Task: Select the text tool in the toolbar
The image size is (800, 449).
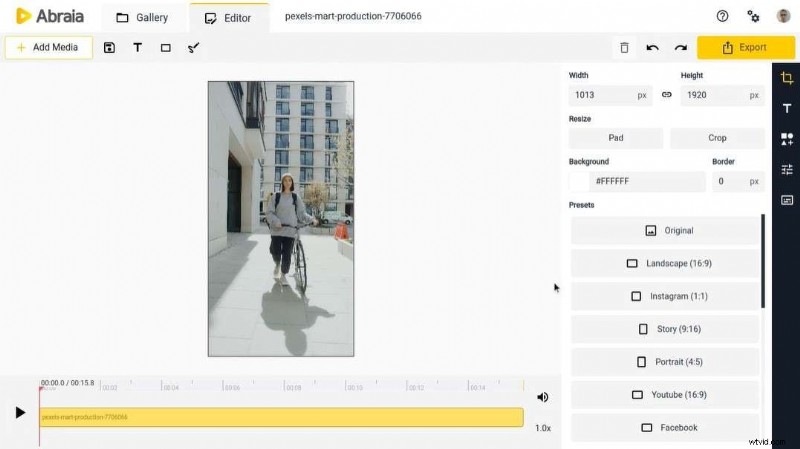Action: (x=137, y=47)
